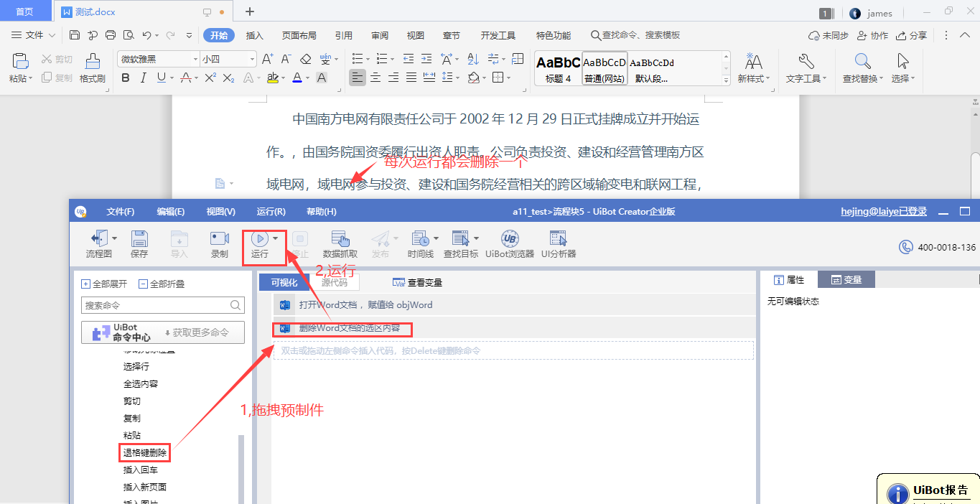Increase font size with A+ icon
This screenshot has height=504, width=980.
(x=267, y=59)
